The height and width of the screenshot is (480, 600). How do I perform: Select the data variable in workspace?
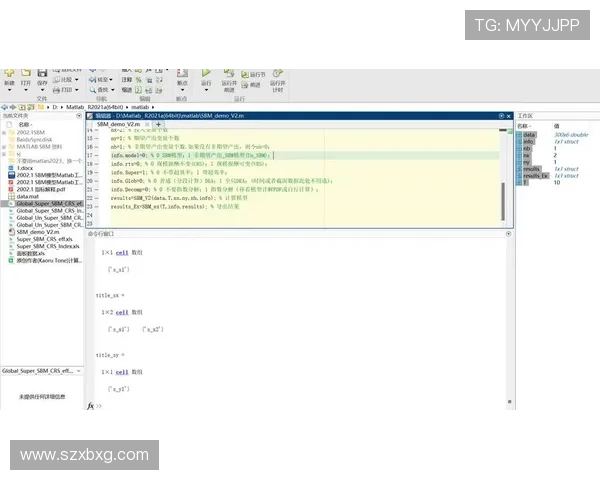530,134
